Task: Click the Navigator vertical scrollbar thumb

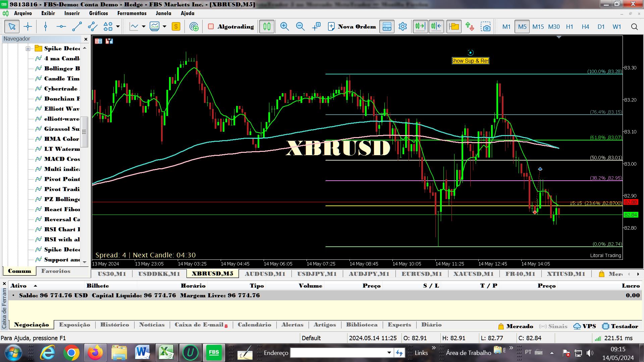Action: [x=85, y=132]
